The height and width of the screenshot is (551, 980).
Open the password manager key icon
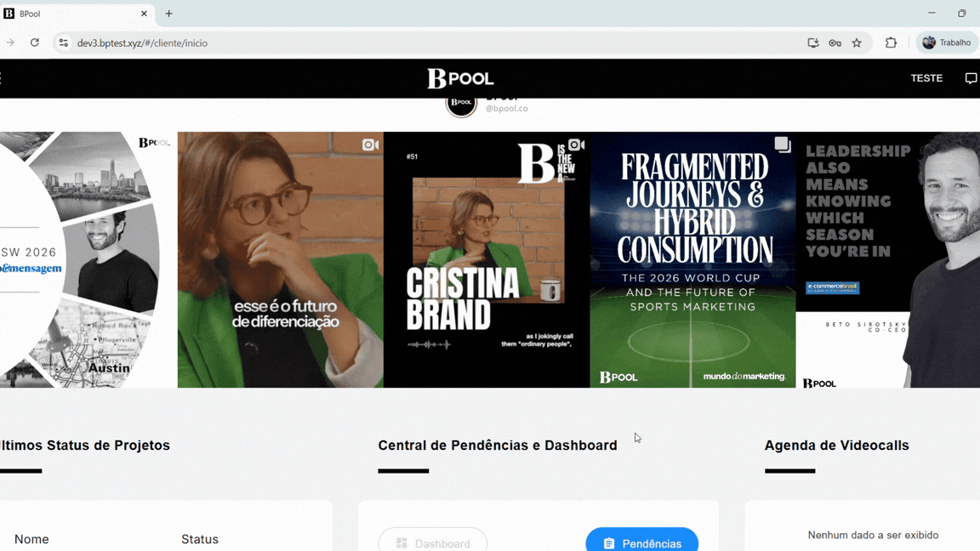[835, 43]
